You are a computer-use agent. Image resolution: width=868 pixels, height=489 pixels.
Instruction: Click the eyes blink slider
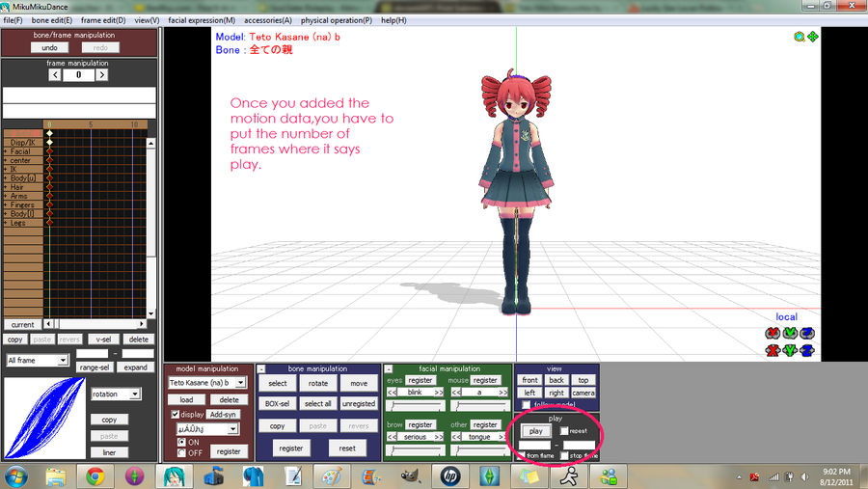tap(415, 406)
